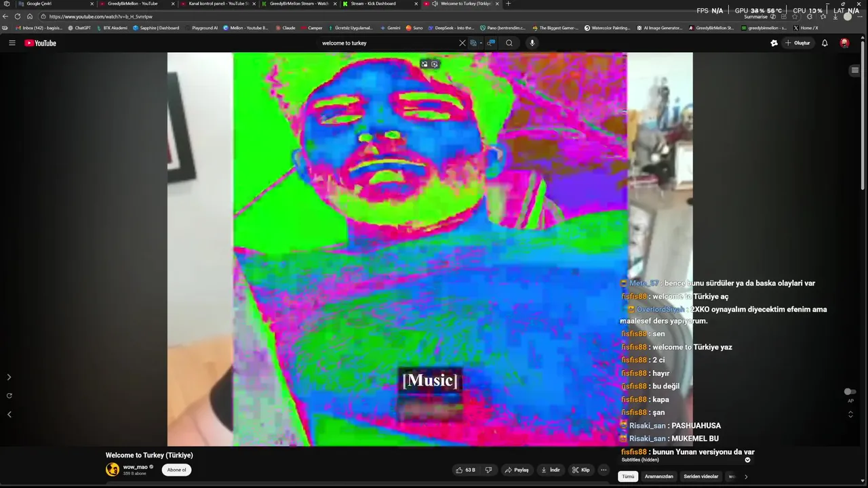Viewport: 868px width, 488px height.
Task: Clear the search text with the X icon
Action: 462,43
